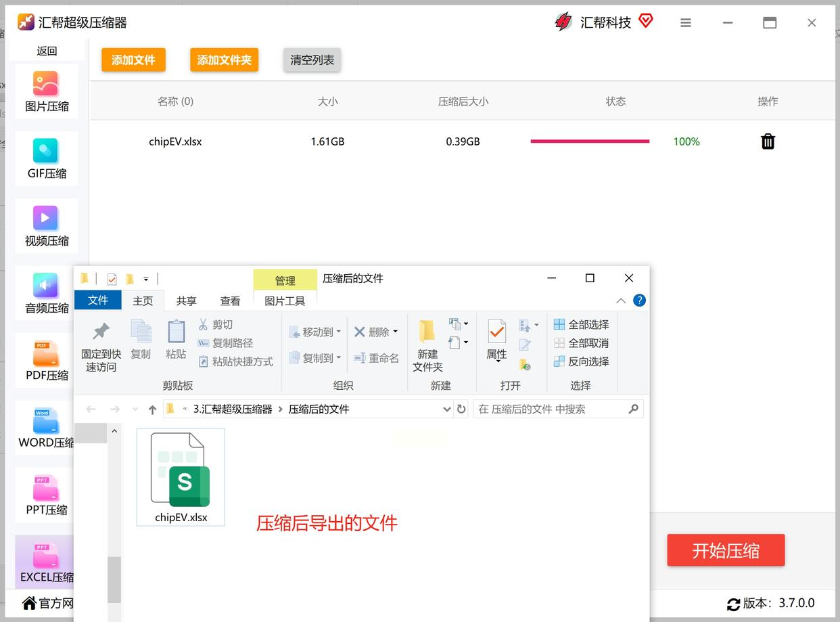The width and height of the screenshot is (840, 622).
Task: Click the 添加文件 add file button
Action: tap(133, 60)
